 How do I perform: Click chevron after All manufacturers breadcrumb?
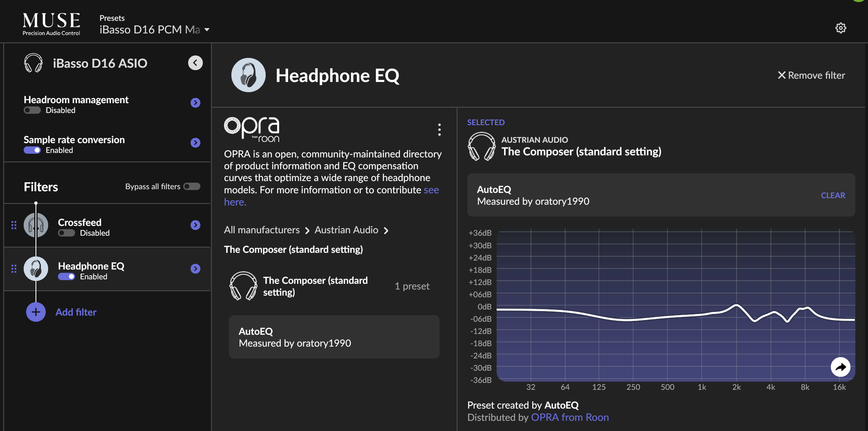click(x=307, y=231)
